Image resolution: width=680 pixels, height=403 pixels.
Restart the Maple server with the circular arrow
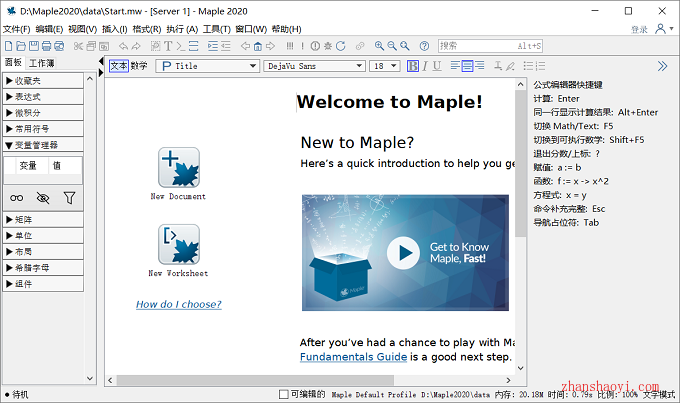click(341, 46)
